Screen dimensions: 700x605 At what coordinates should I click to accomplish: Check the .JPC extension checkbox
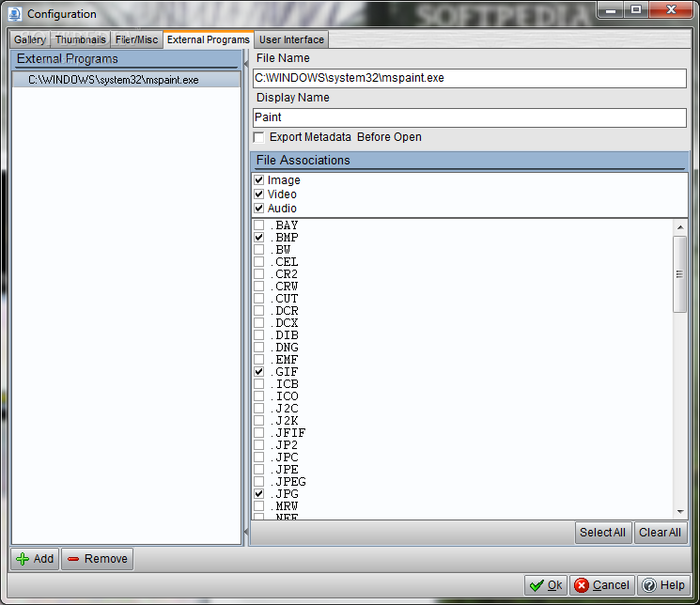259,457
